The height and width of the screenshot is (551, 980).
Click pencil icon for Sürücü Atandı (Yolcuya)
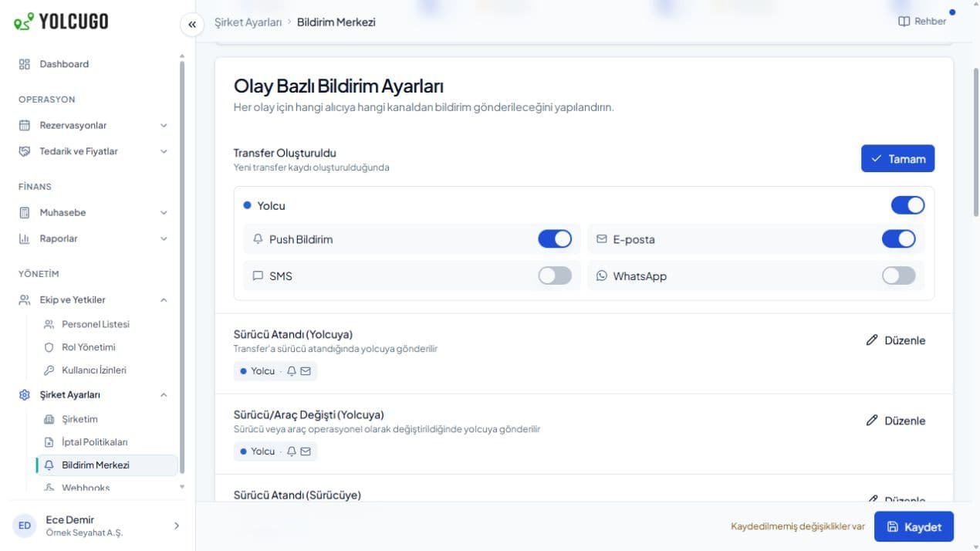click(872, 340)
